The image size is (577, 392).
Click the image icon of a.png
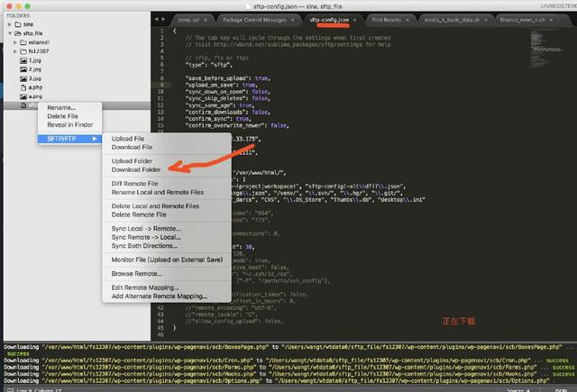23,96
